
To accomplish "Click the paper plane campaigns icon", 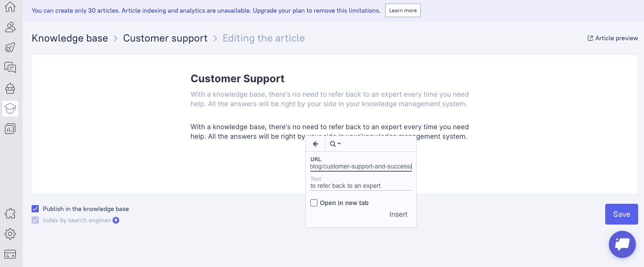I will (x=10, y=47).
